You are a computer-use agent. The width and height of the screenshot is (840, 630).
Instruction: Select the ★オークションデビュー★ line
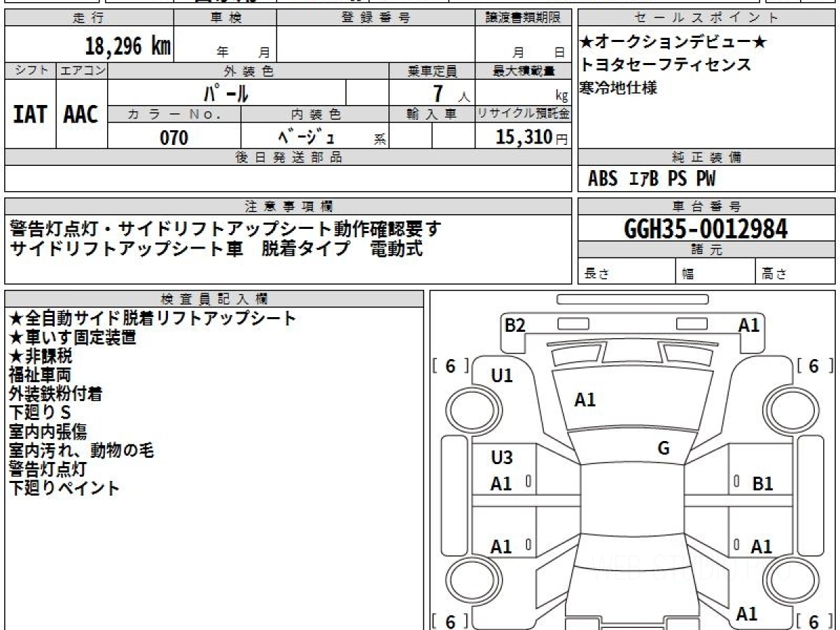(674, 43)
